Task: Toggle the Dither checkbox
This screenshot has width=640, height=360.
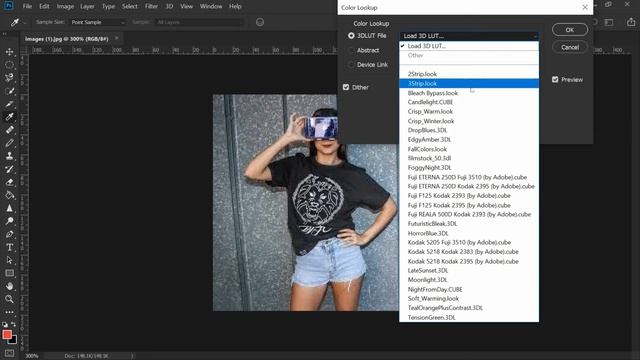Action: click(x=346, y=87)
